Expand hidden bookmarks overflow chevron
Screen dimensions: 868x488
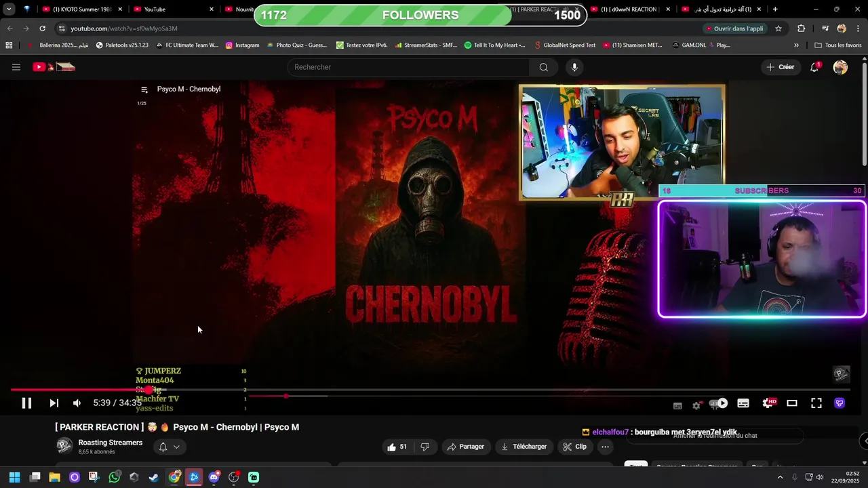pos(796,45)
